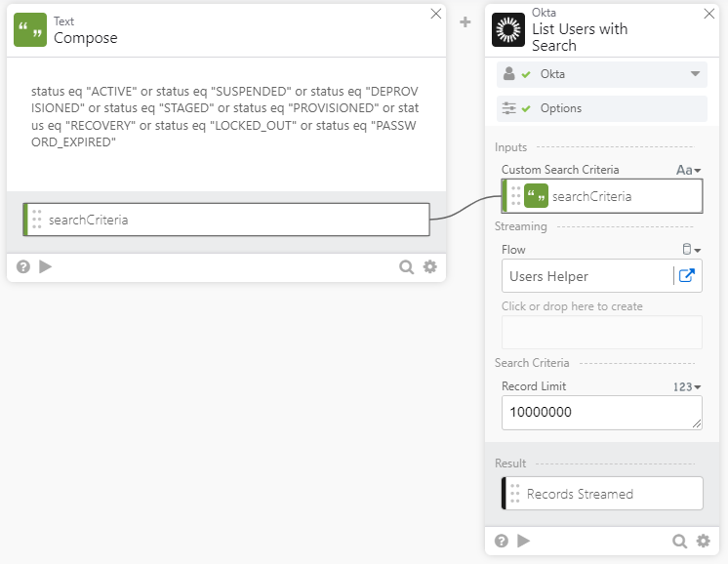The width and height of the screenshot is (728, 564).
Task: Open the Okta connection dropdown
Action: point(695,74)
